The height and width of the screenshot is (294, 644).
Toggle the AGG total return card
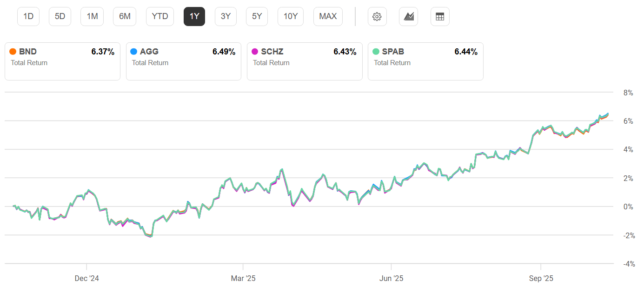click(x=183, y=61)
